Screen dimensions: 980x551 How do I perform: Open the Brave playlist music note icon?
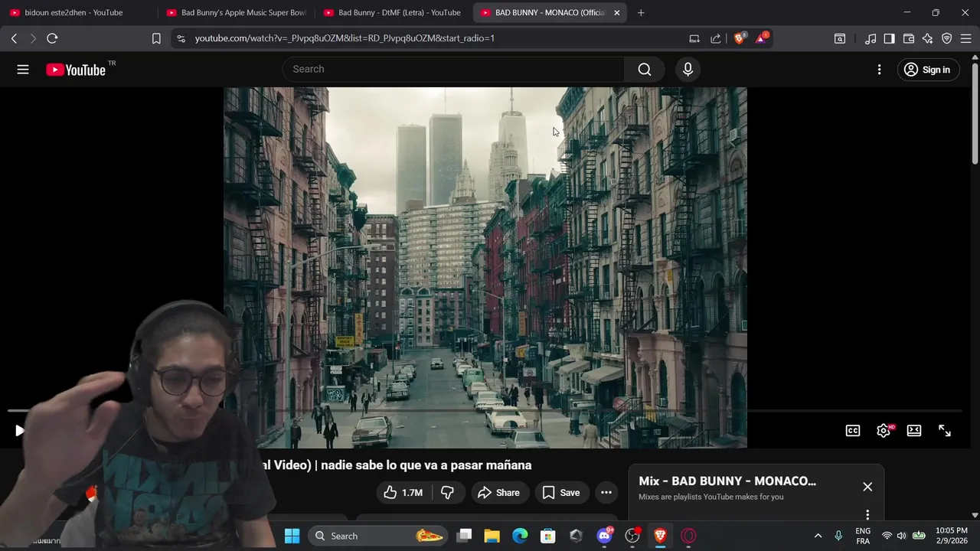click(x=871, y=38)
